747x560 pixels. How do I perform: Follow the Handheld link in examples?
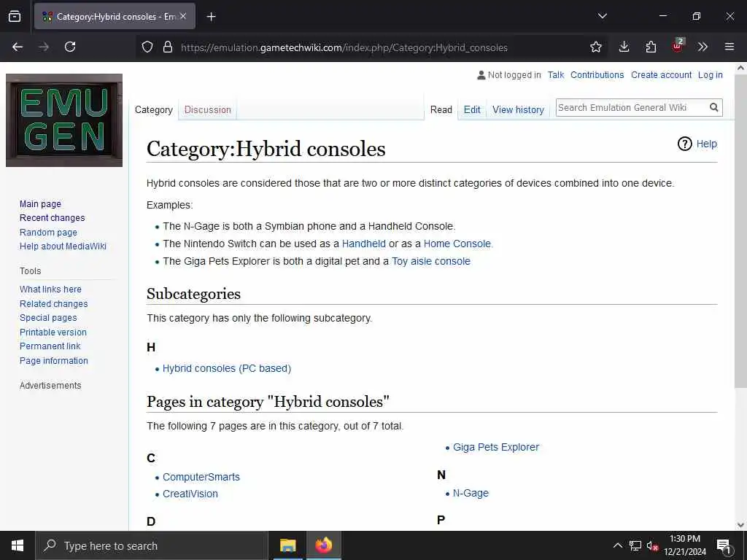point(363,244)
